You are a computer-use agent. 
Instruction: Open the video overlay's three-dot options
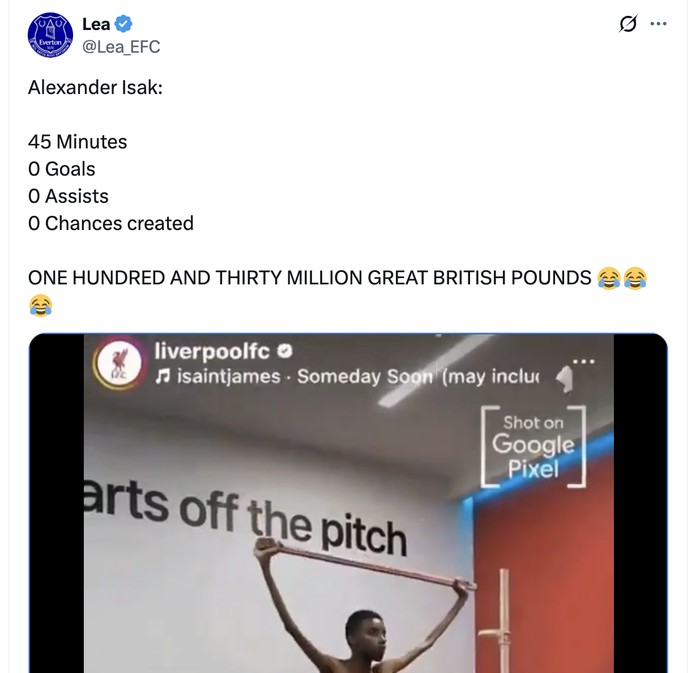pyautogui.click(x=583, y=361)
